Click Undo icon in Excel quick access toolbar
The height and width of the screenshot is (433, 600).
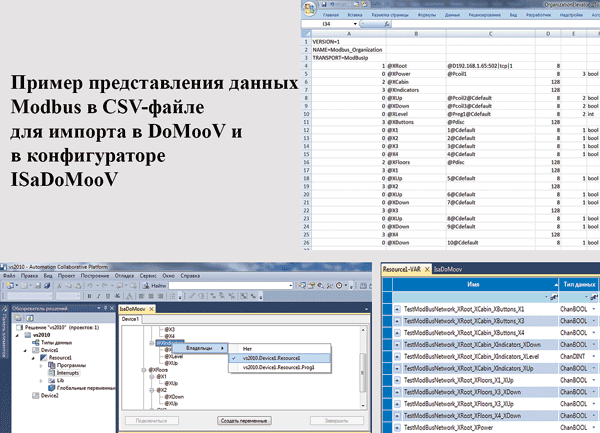[333, 5]
